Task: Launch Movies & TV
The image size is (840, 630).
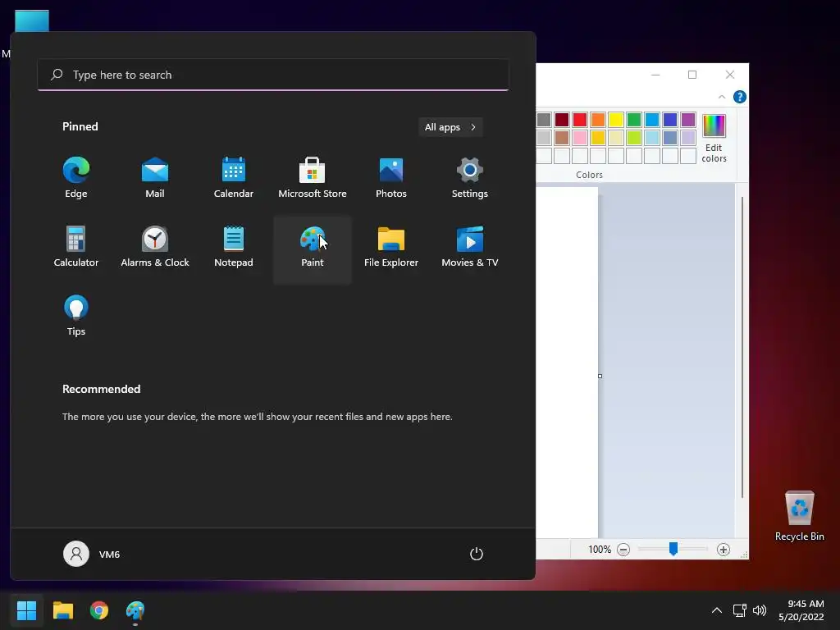Action: coord(470,247)
